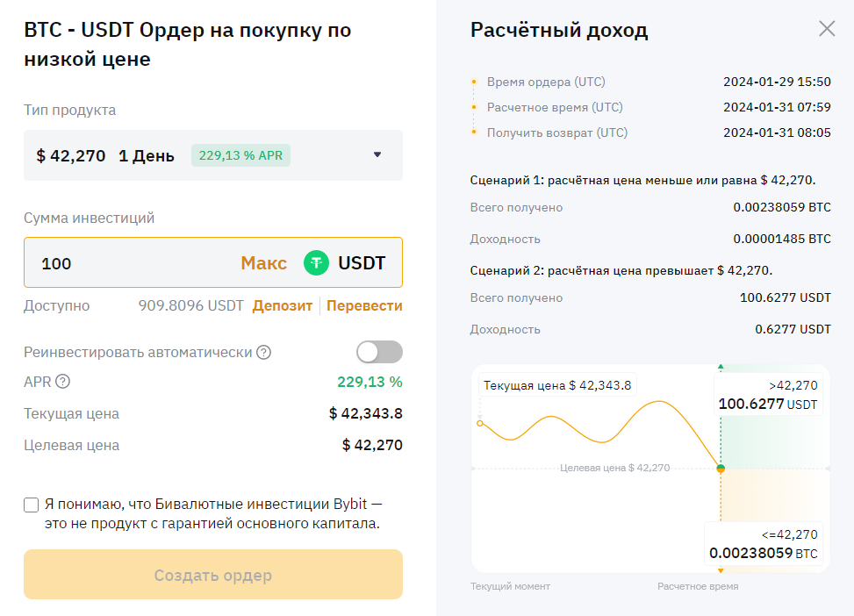Viewport: 854px width, 616px height.
Task: Click green up arrow above chart
Action: 721,367
